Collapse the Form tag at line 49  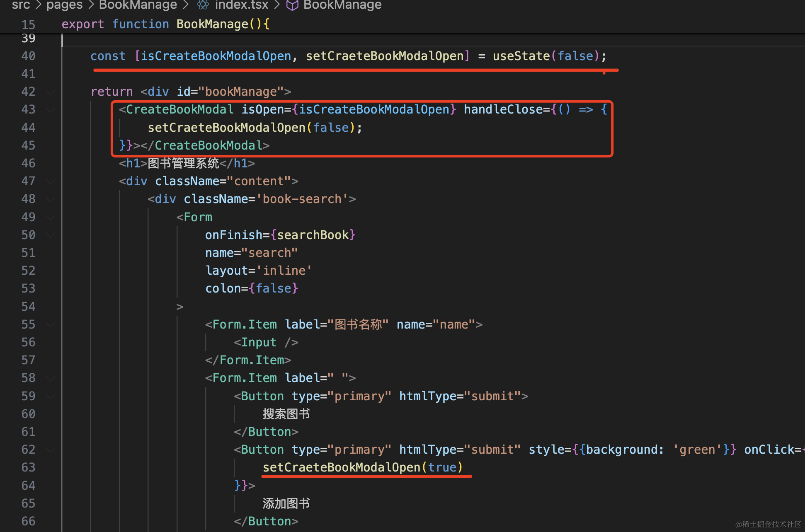(51, 217)
